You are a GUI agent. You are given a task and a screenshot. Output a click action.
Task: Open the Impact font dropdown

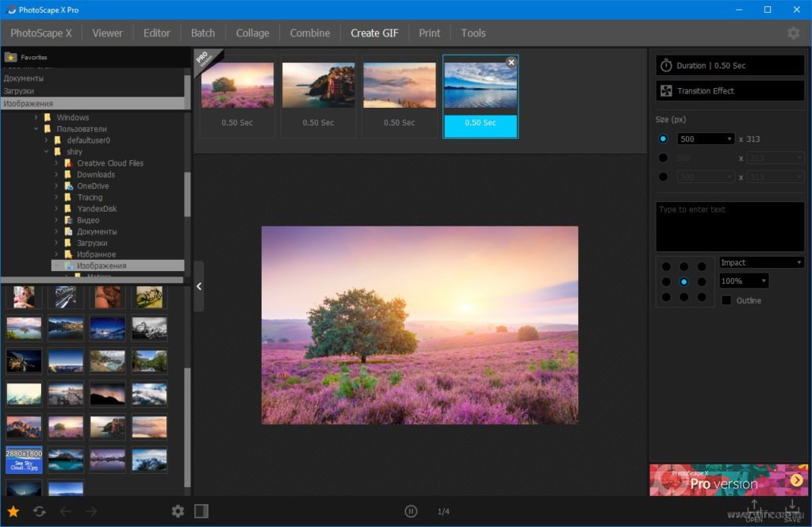(x=761, y=262)
